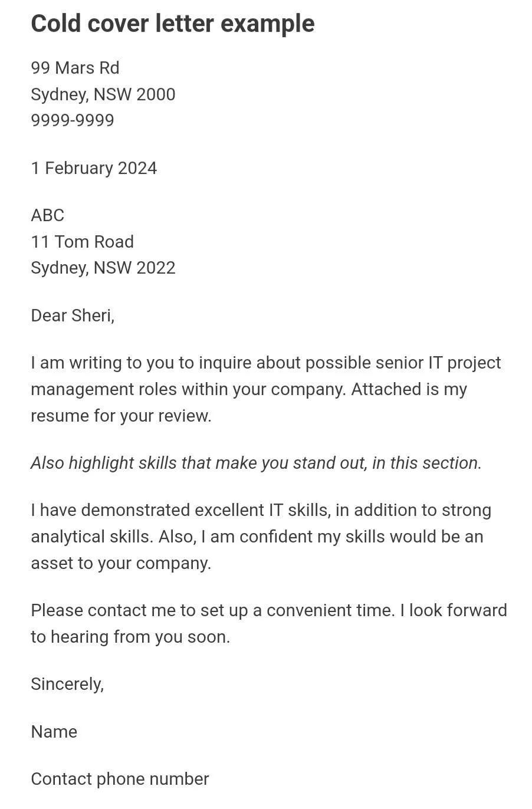Click the "resume for your review." line

click(121, 416)
